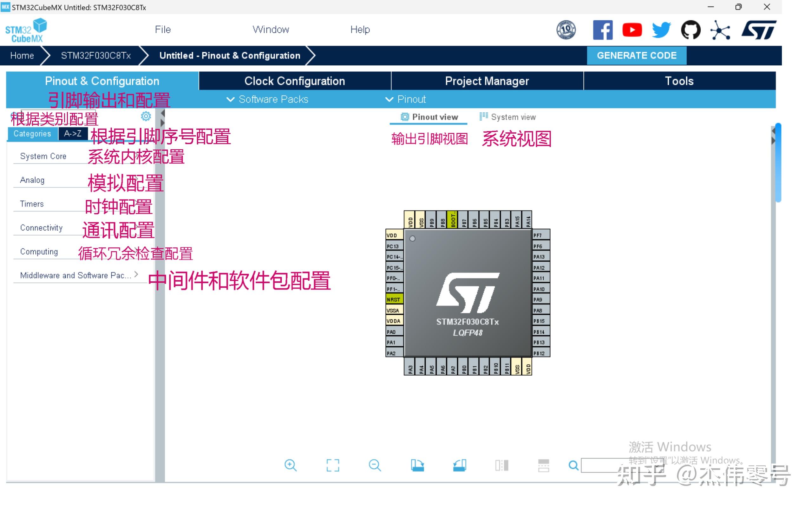Select pin PA10 on the chip

tap(541, 289)
